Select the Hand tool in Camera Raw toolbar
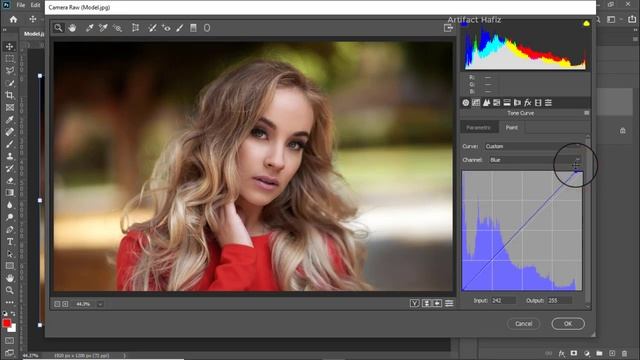The width and height of the screenshot is (640, 360). tap(72, 28)
